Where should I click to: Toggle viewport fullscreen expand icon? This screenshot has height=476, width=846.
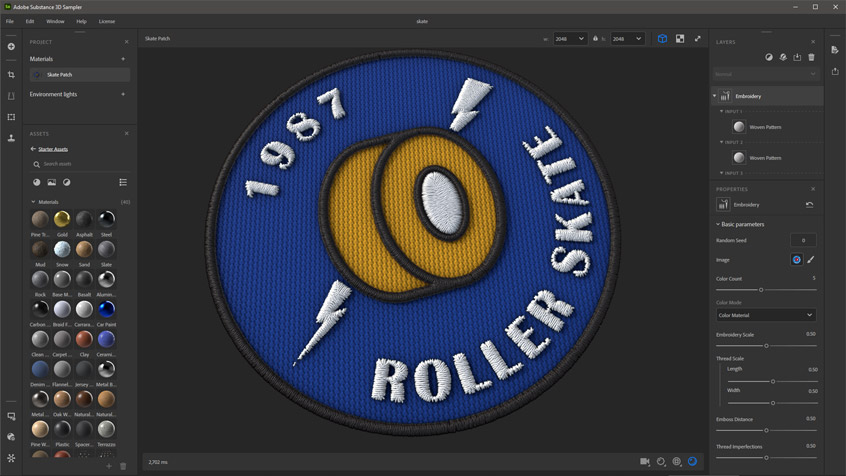(698, 39)
